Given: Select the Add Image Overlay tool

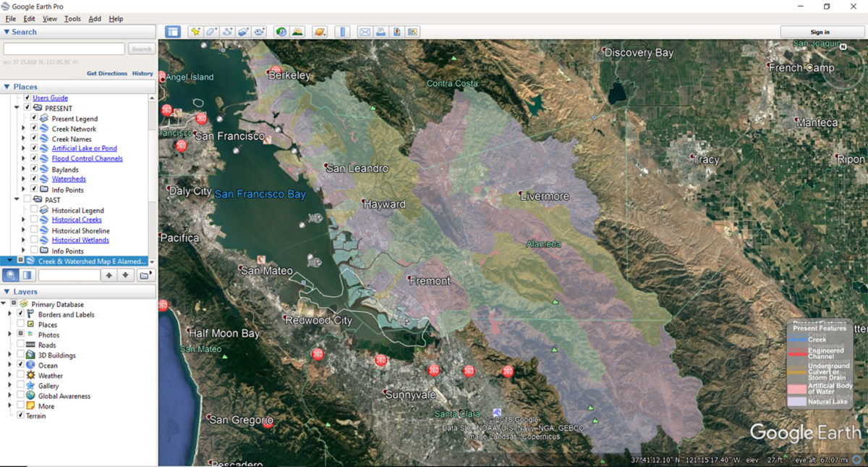Looking at the screenshot, I should tap(244, 32).
